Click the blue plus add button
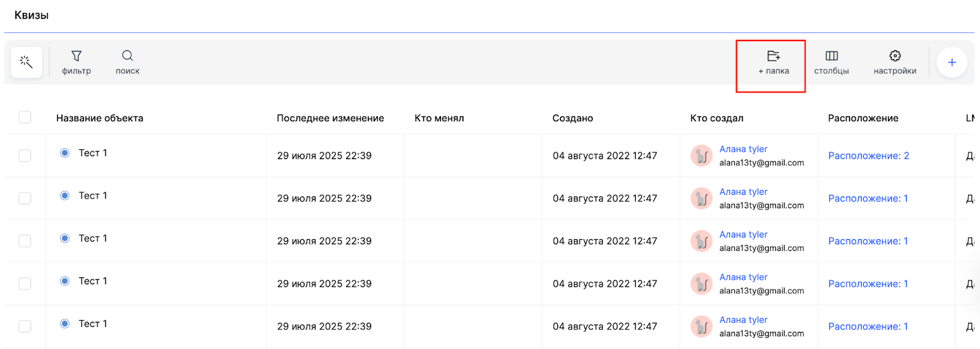The width and height of the screenshot is (980, 349). point(952,62)
